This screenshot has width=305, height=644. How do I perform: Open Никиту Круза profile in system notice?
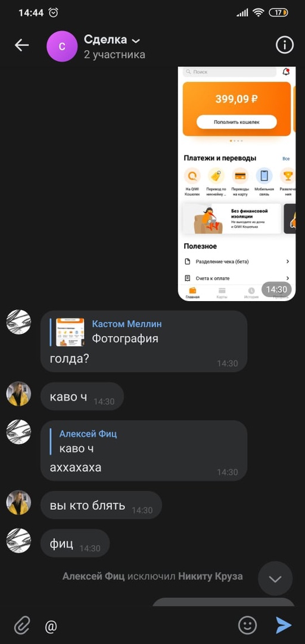pyautogui.click(x=210, y=576)
